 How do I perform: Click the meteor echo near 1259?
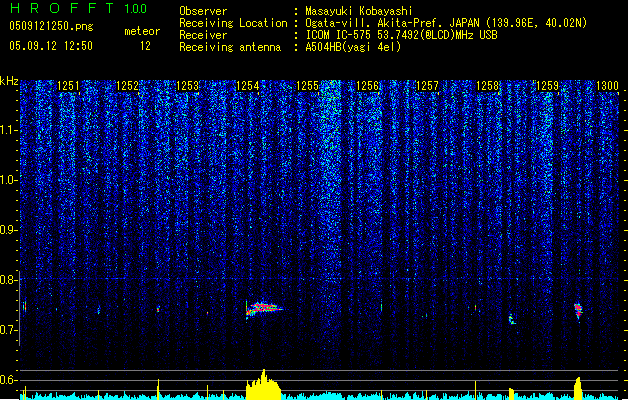tap(578, 311)
